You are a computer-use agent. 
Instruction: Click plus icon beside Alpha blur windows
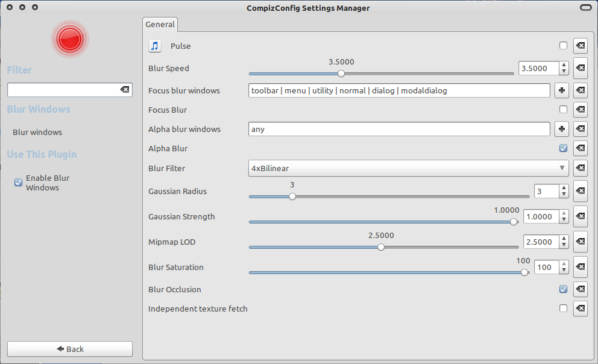[x=561, y=129]
